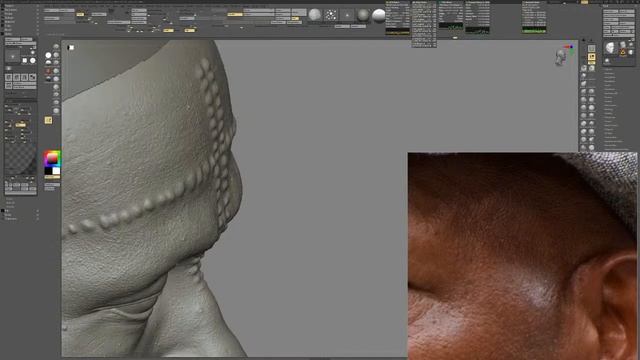Click first icon in the four-icon row of left panel
The image size is (640, 360).
9,77
